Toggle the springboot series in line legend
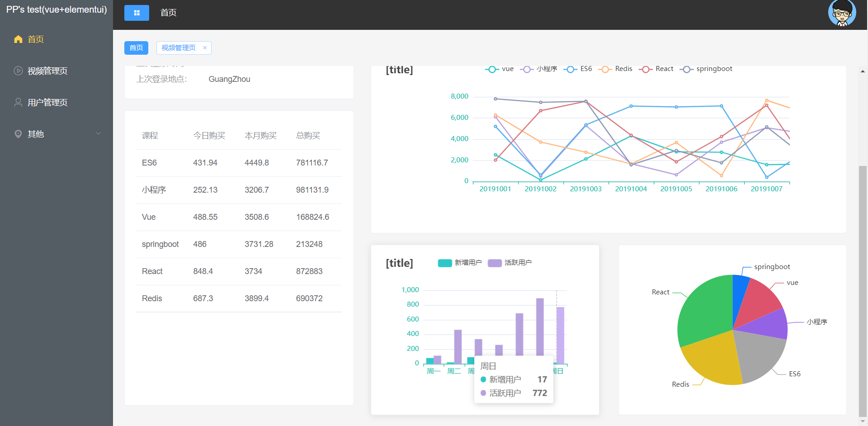Image resolution: width=868 pixels, height=426 pixels. (706, 69)
